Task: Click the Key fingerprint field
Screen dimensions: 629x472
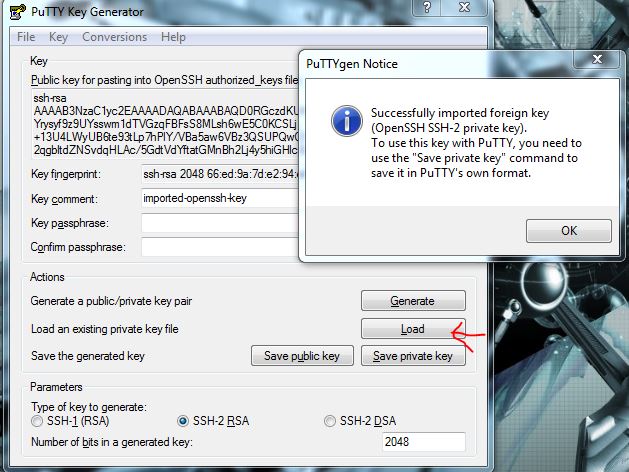Action: pyautogui.click(x=220, y=174)
